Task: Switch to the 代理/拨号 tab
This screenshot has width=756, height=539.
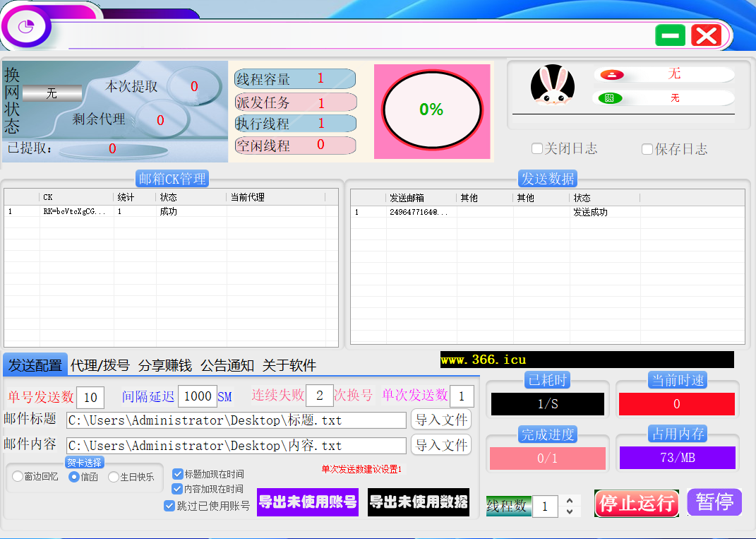Action: point(100,365)
